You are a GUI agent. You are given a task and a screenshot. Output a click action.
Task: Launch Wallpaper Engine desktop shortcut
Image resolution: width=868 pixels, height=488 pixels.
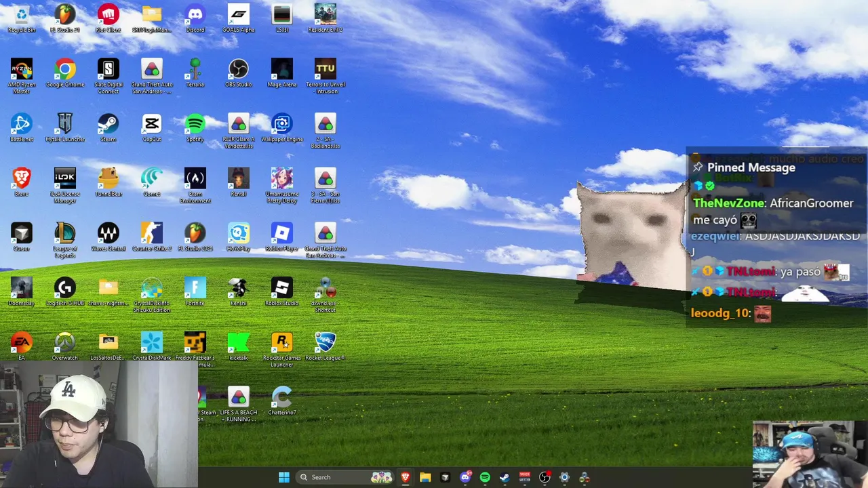coord(282,128)
